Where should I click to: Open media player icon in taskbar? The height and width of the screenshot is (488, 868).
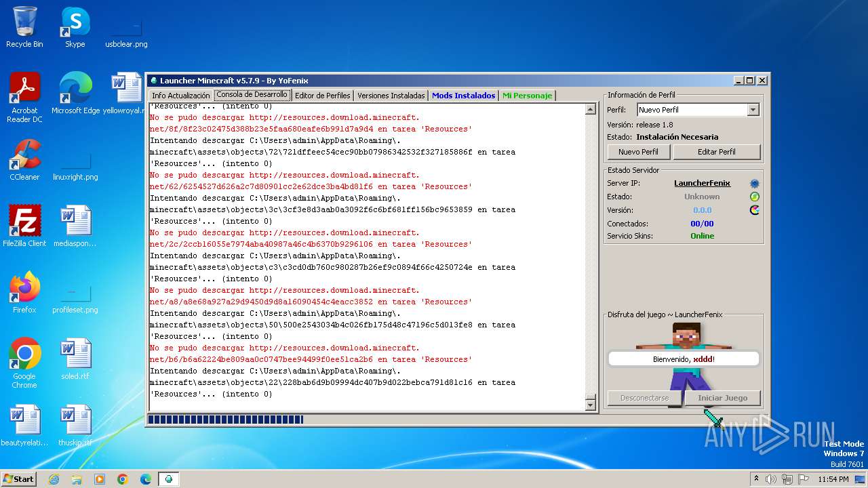tap(100, 479)
